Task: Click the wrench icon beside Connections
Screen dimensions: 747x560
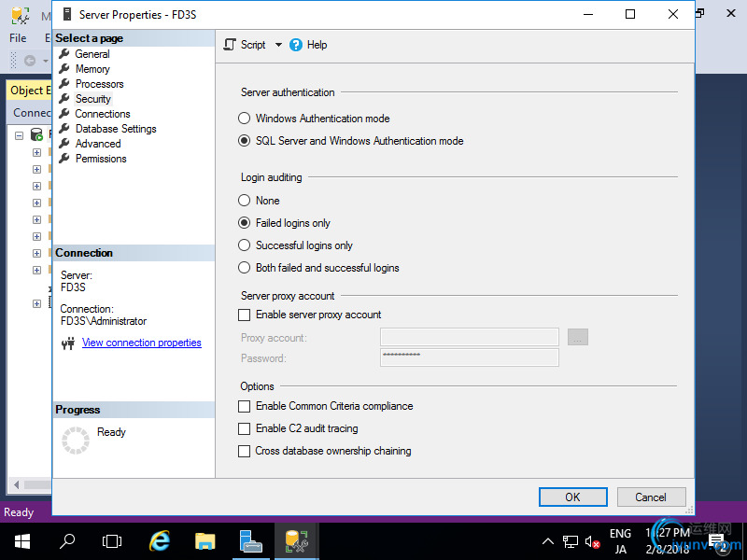Action: [x=64, y=114]
